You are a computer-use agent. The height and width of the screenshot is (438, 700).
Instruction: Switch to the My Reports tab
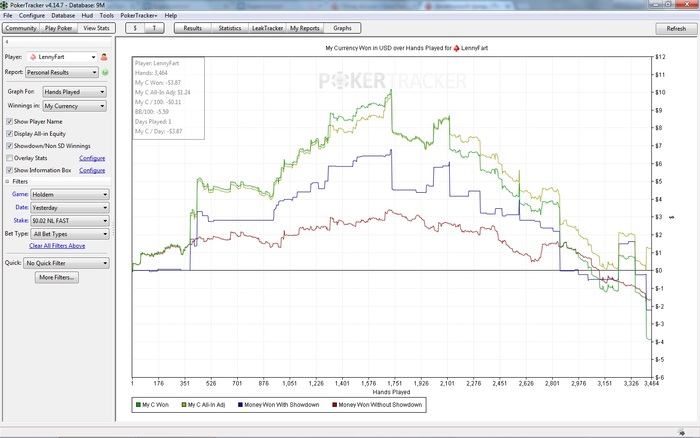(x=304, y=28)
